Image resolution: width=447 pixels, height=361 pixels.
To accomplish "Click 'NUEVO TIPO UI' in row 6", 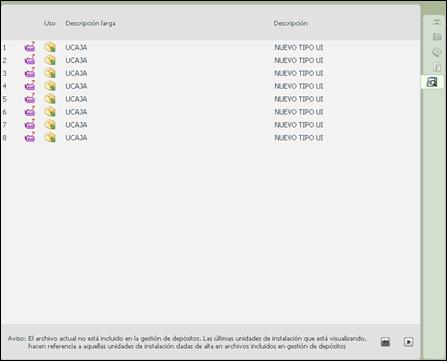I will [x=299, y=112].
